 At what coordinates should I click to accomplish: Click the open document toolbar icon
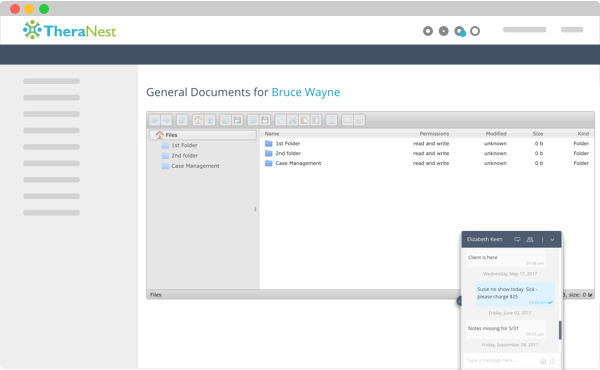[253, 121]
